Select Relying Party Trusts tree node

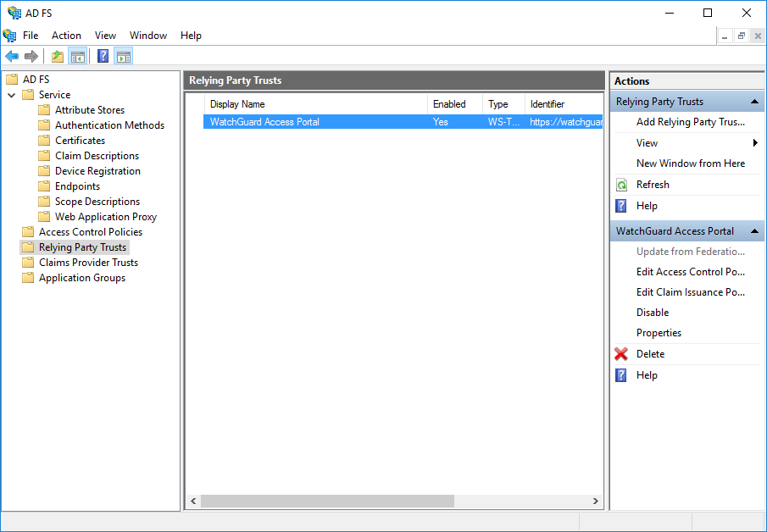coord(82,247)
